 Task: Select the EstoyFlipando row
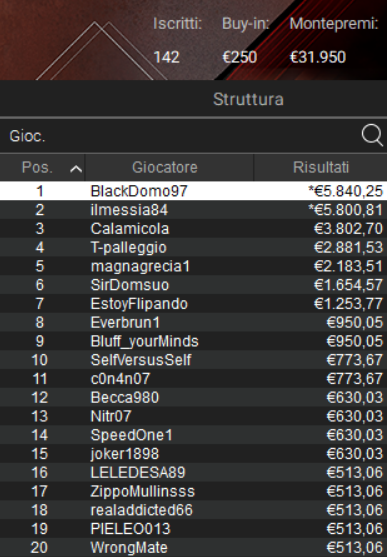(x=193, y=304)
